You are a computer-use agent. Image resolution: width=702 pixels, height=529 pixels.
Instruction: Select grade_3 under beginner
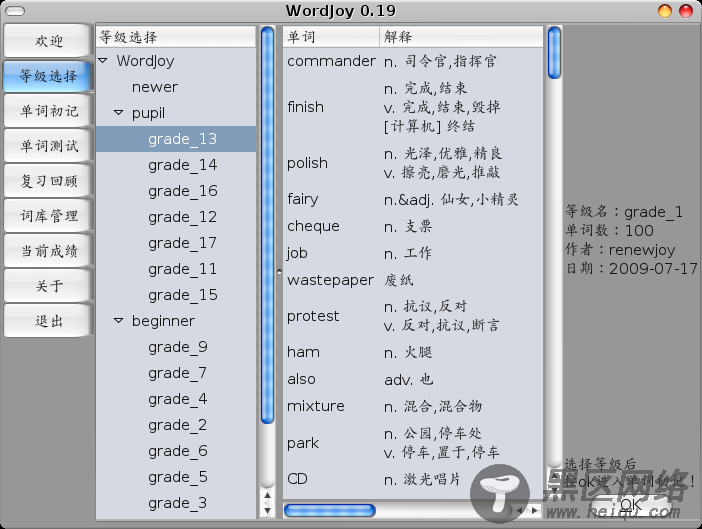click(x=176, y=503)
